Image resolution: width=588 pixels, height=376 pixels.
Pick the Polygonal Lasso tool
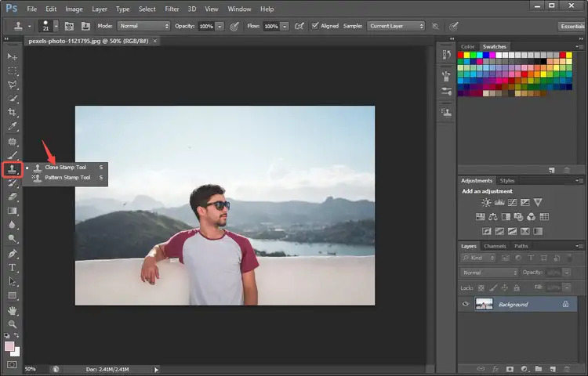pos(13,85)
